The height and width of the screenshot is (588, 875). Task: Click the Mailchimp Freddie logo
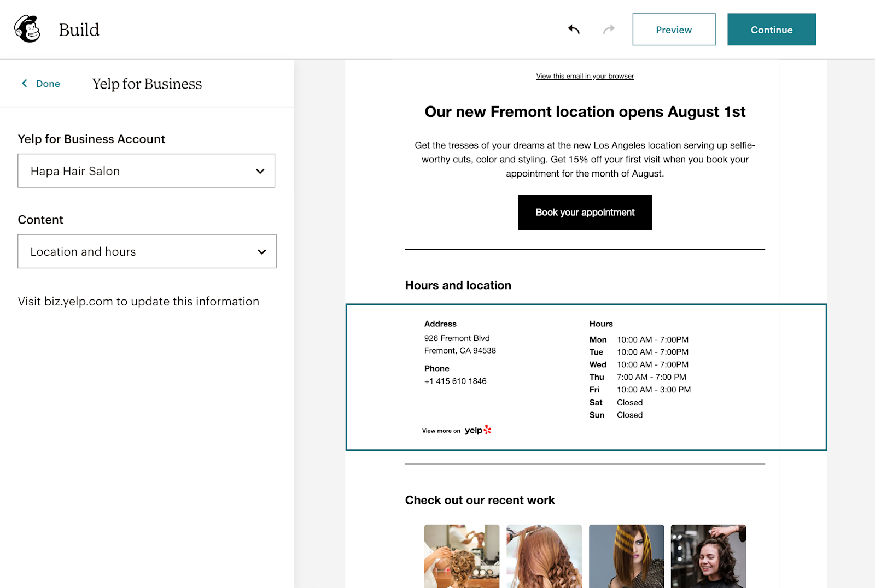[x=27, y=29]
